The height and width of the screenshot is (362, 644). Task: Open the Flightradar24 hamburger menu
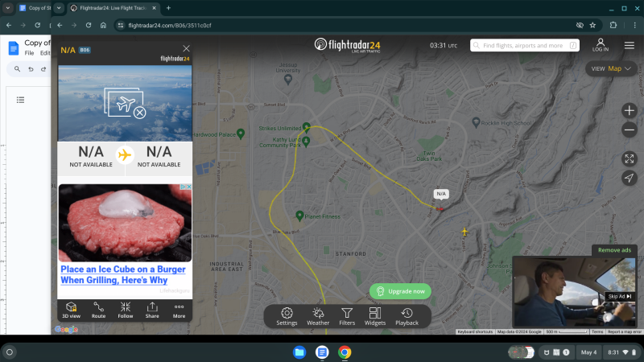pos(630,45)
